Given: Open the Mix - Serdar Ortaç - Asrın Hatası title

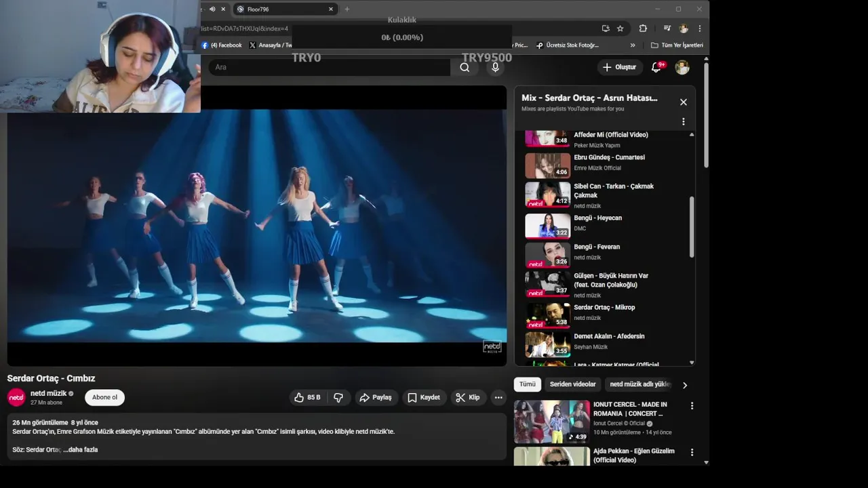Looking at the screenshot, I should coord(589,98).
